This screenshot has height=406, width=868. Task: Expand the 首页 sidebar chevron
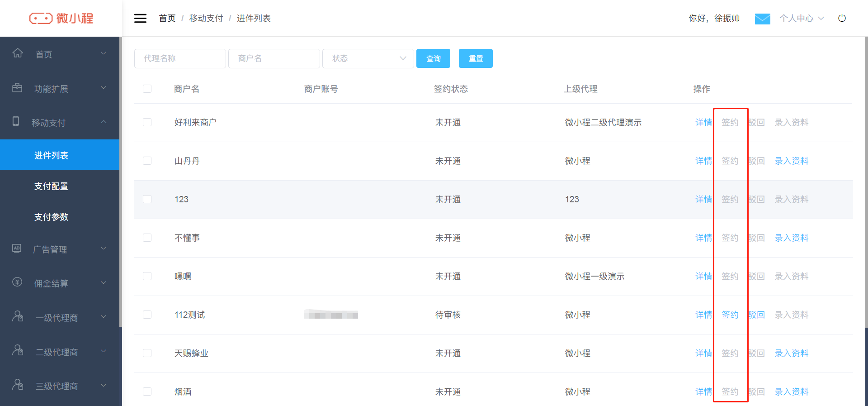(x=104, y=53)
